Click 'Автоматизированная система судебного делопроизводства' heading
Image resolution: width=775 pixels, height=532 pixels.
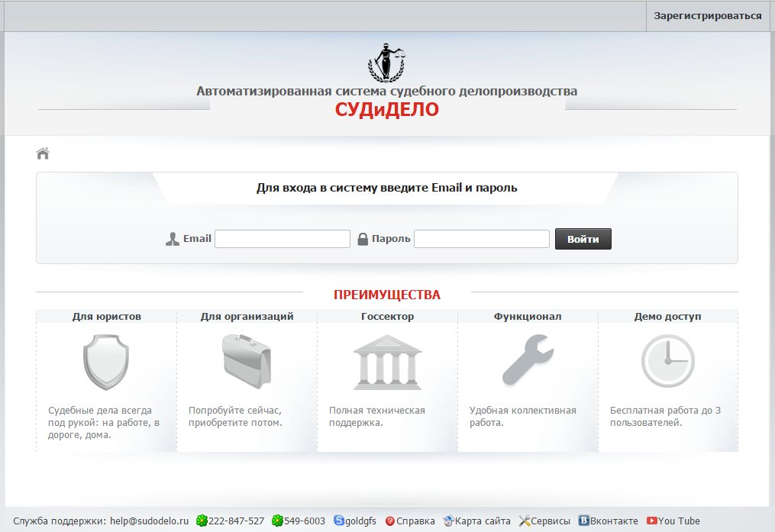(x=386, y=92)
